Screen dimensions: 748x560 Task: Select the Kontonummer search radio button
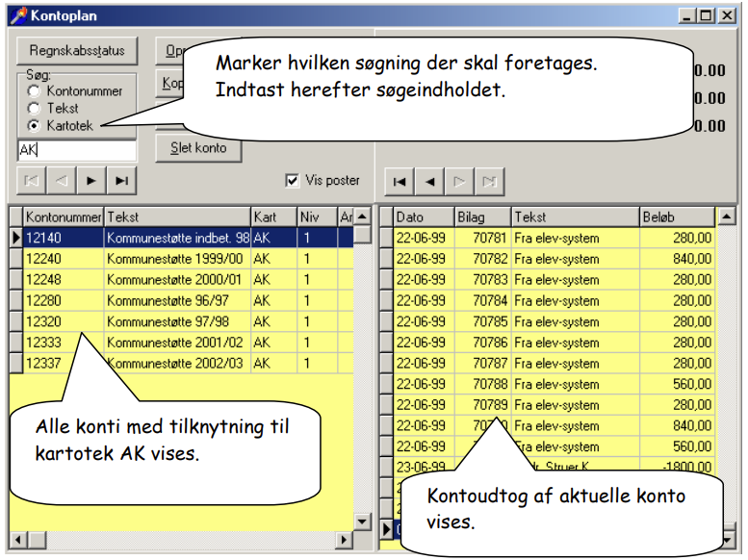click(34, 90)
